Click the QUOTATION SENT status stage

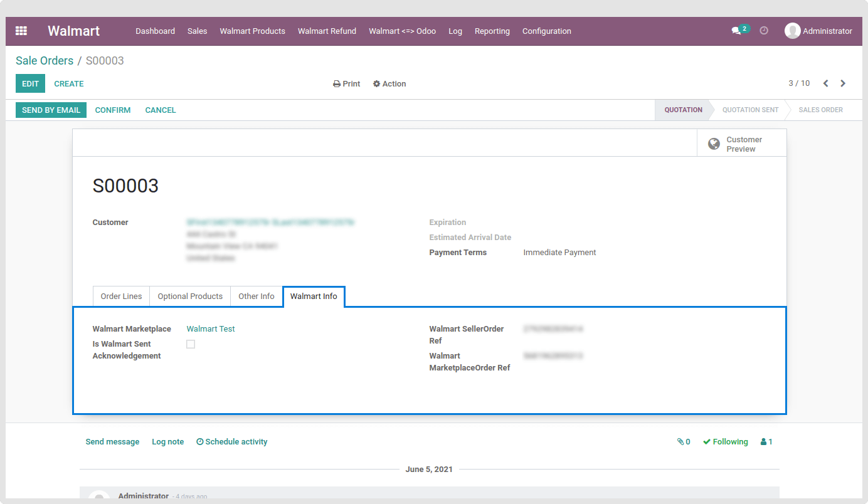(x=750, y=110)
